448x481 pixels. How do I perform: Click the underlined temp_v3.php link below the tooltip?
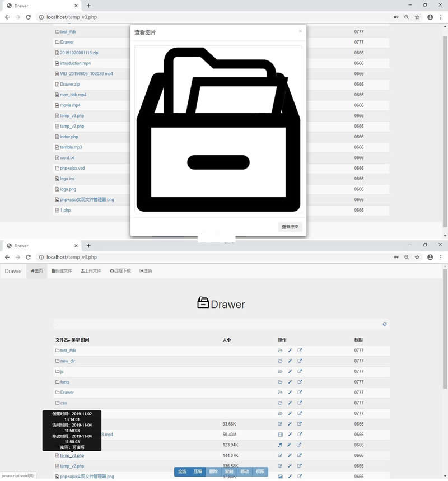click(x=72, y=456)
